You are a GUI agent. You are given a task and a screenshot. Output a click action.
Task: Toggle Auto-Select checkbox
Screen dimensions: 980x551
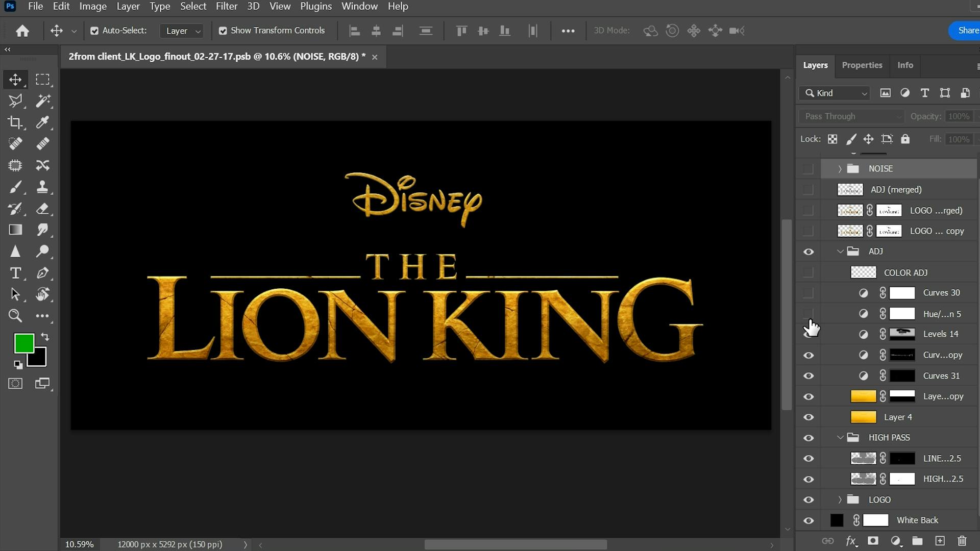94,31
